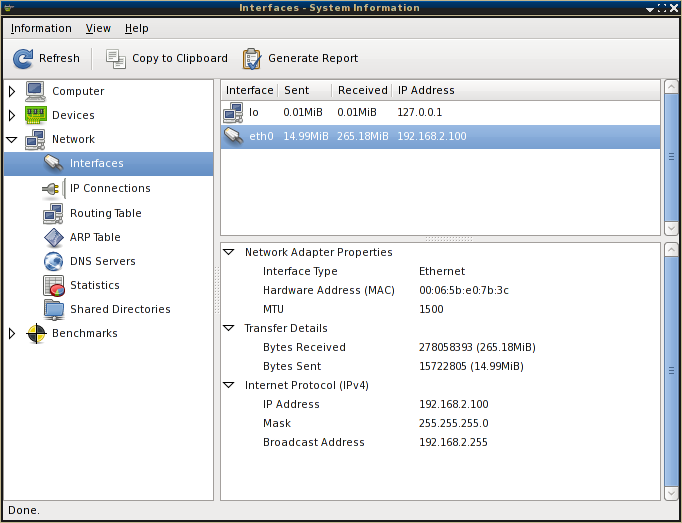Click the interface list scrollbar down arrow
Image resolution: width=682 pixels, height=523 pixels.
(x=671, y=228)
